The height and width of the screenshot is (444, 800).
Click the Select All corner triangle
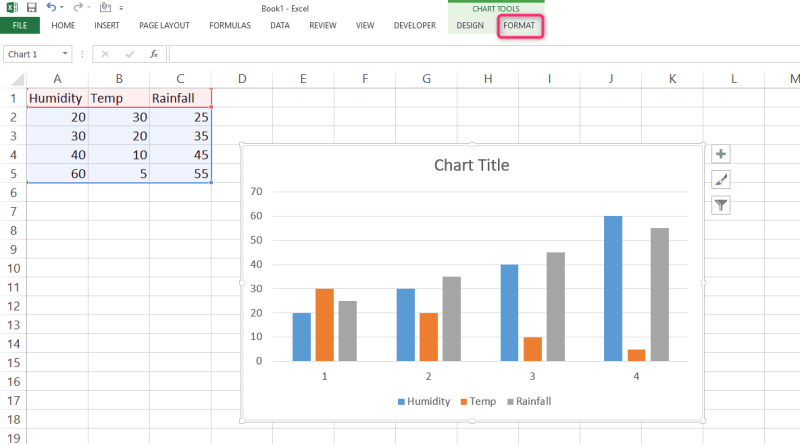pos(17,79)
